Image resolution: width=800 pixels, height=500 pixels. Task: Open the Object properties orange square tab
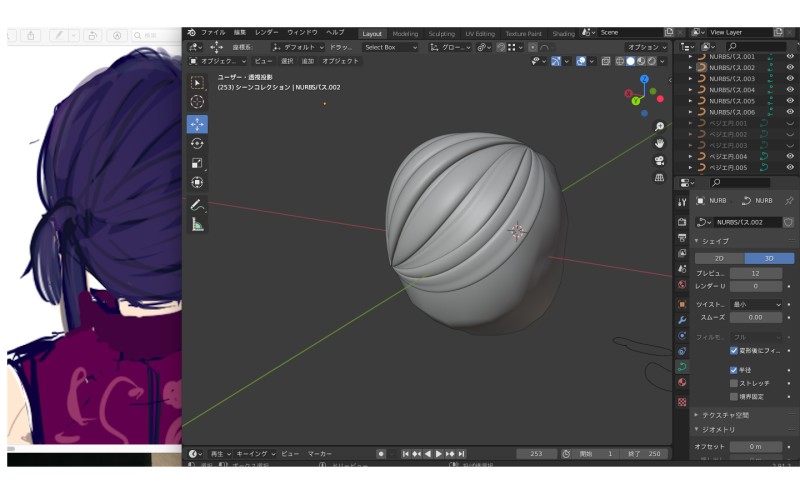pos(682,304)
